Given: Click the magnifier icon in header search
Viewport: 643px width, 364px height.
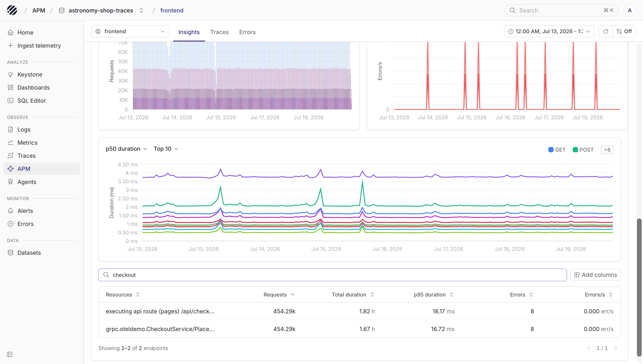Looking at the screenshot, I should pos(513,10).
